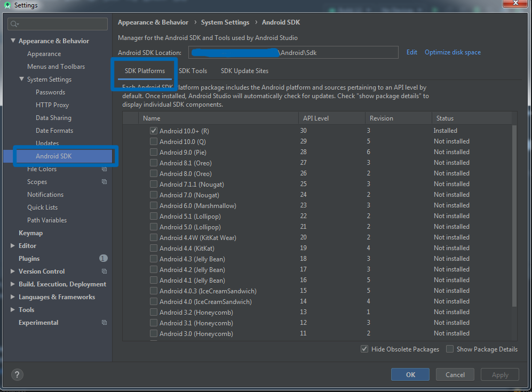Image resolution: width=532 pixels, height=392 pixels.
Task: Open the Experimental settings page
Action: pyautogui.click(x=38, y=323)
